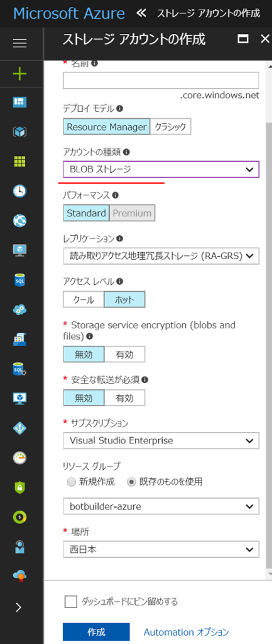Select the 新規作成 radio button
Viewport: 272px width, 644px height.
pyautogui.click(x=72, y=482)
